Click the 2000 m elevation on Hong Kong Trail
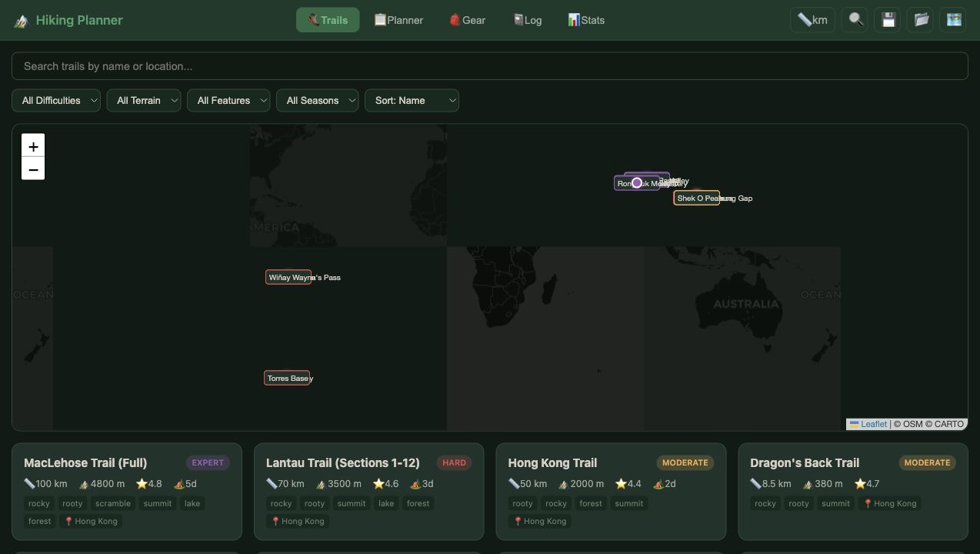 581,484
